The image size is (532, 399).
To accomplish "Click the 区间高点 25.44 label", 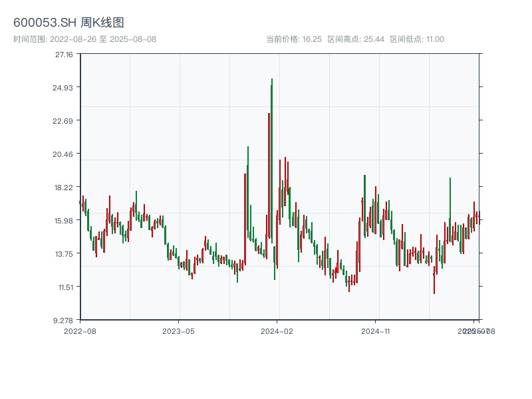I will coord(356,39).
